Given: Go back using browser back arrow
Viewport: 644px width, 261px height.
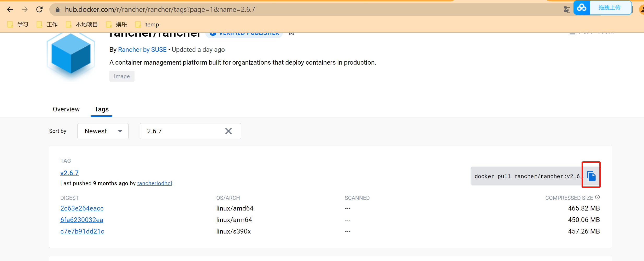Looking at the screenshot, I should coord(10,9).
